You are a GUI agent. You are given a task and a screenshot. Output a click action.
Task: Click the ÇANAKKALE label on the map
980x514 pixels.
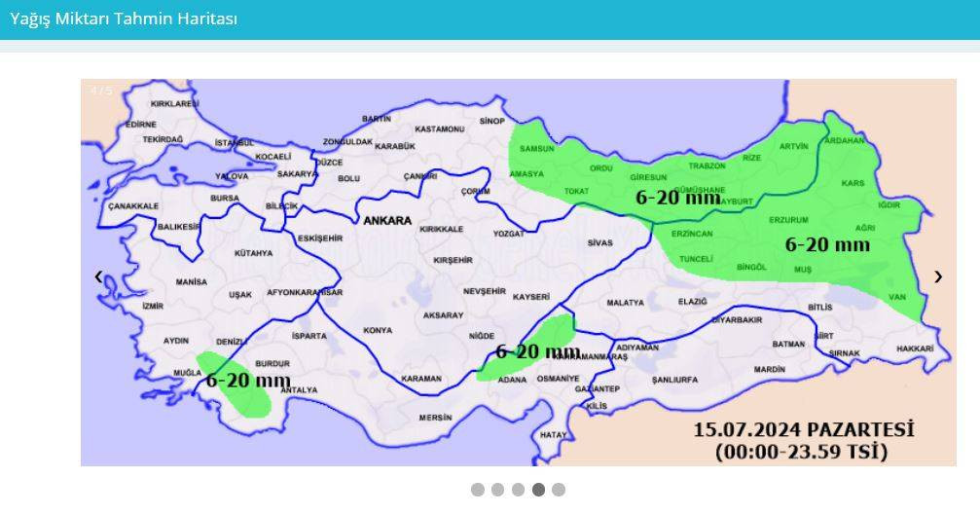(133, 205)
